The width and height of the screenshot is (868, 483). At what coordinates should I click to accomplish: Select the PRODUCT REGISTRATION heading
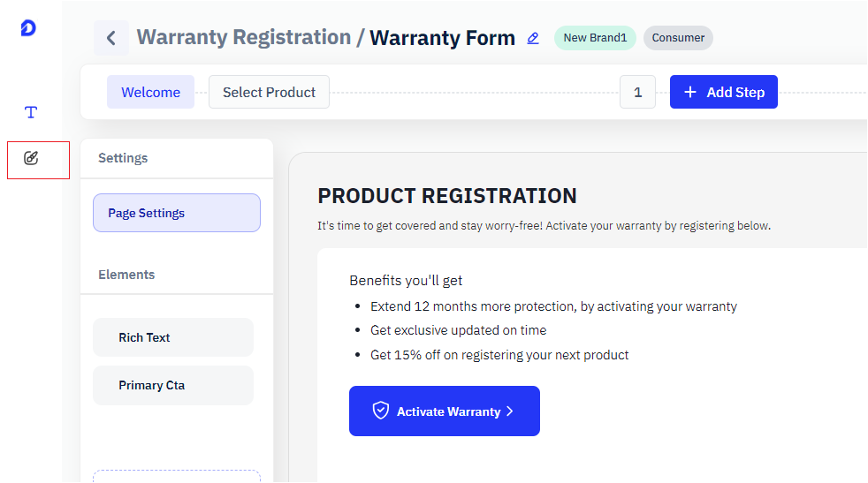click(x=447, y=196)
